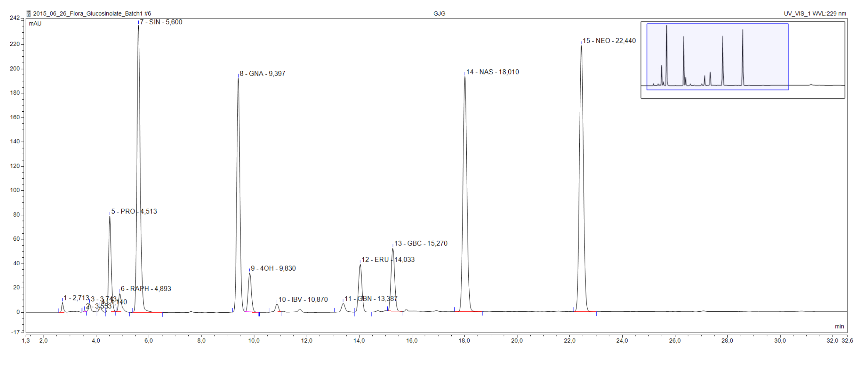Click the 2015_06_26_Flora_Glucosinolate_Batch1 #6 injection title

[92, 13]
